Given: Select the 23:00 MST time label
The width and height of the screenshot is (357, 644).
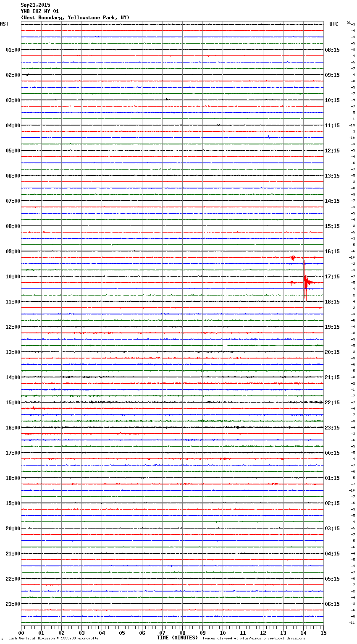Looking at the screenshot, I should tap(13, 604).
